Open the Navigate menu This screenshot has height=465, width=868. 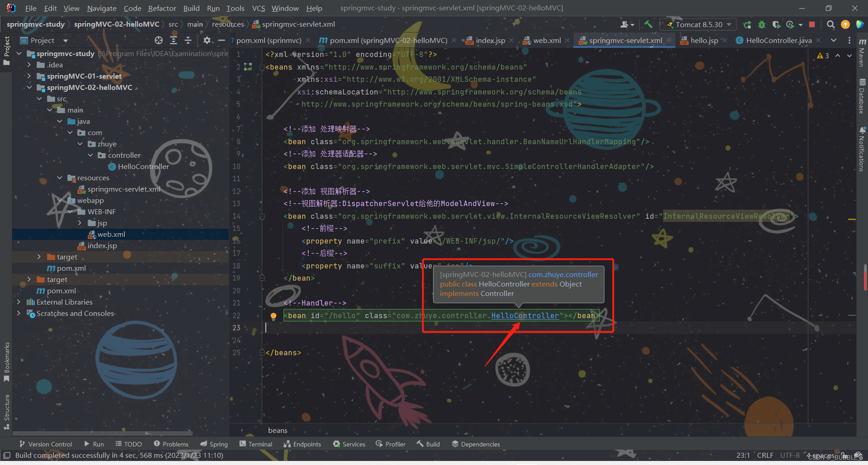pyautogui.click(x=102, y=8)
